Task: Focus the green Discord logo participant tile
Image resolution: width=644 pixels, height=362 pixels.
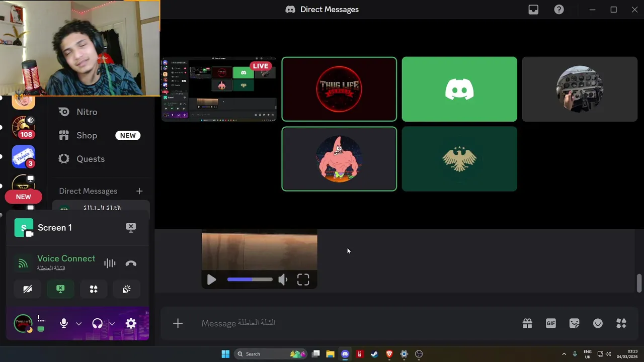Action: click(x=459, y=89)
